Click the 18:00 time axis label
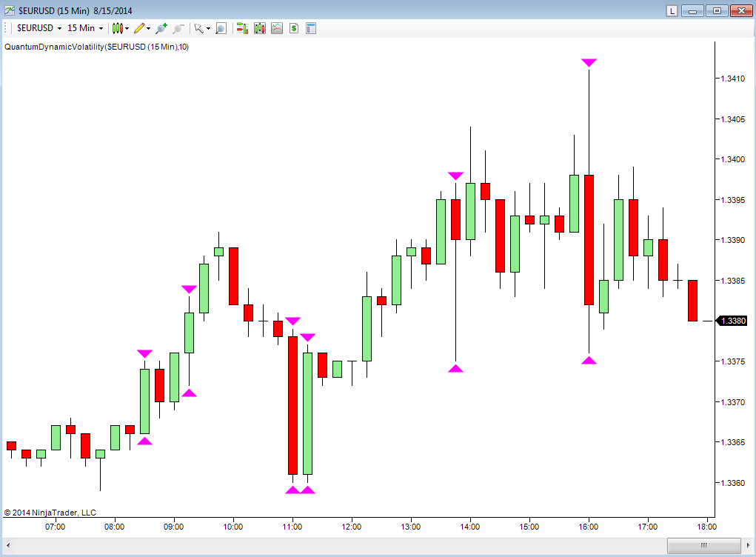The width and height of the screenshot is (756, 557). [707, 527]
